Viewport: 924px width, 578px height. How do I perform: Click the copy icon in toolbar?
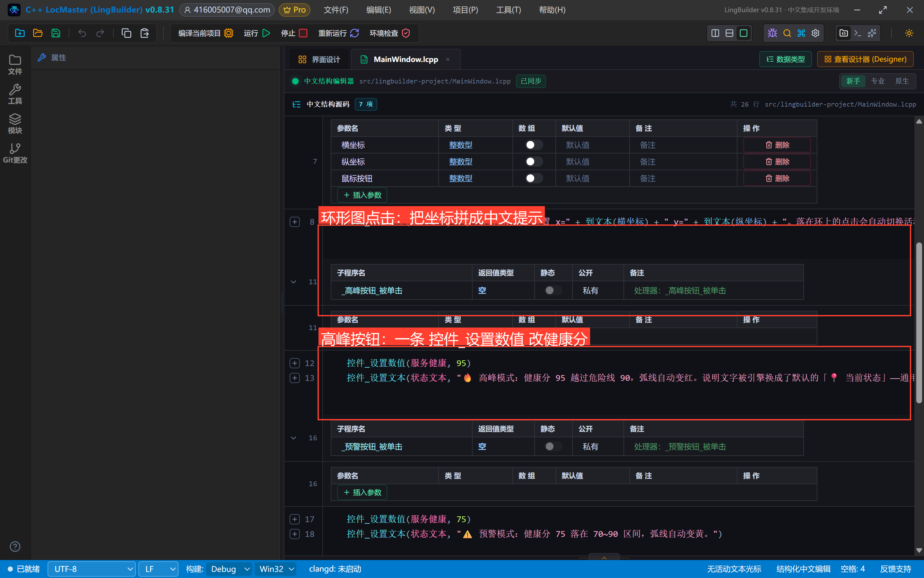point(126,33)
